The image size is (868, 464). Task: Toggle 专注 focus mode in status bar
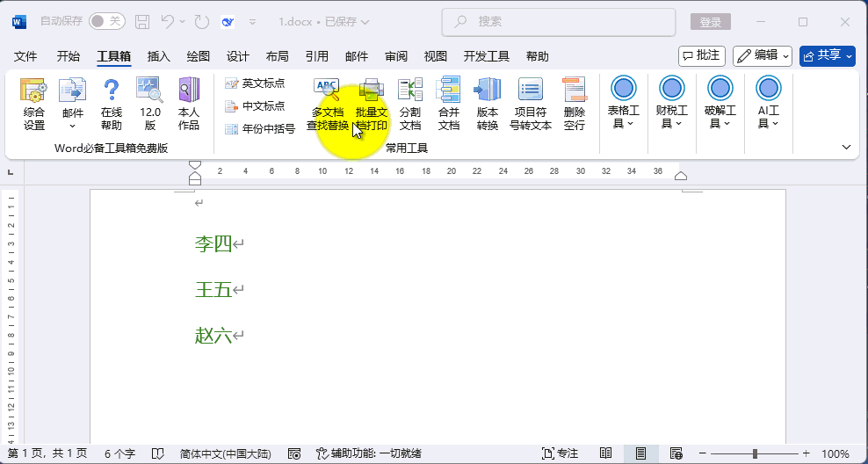click(x=561, y=453)
